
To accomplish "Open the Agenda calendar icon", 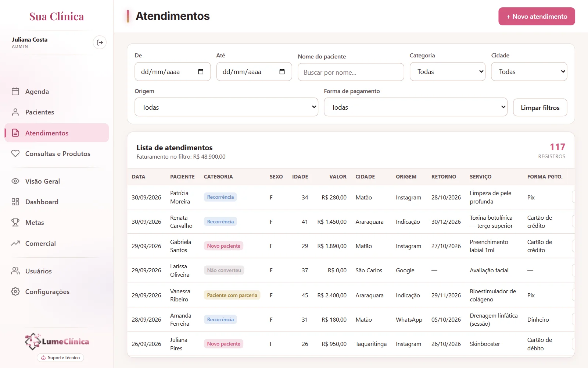I will click(15, 91).
